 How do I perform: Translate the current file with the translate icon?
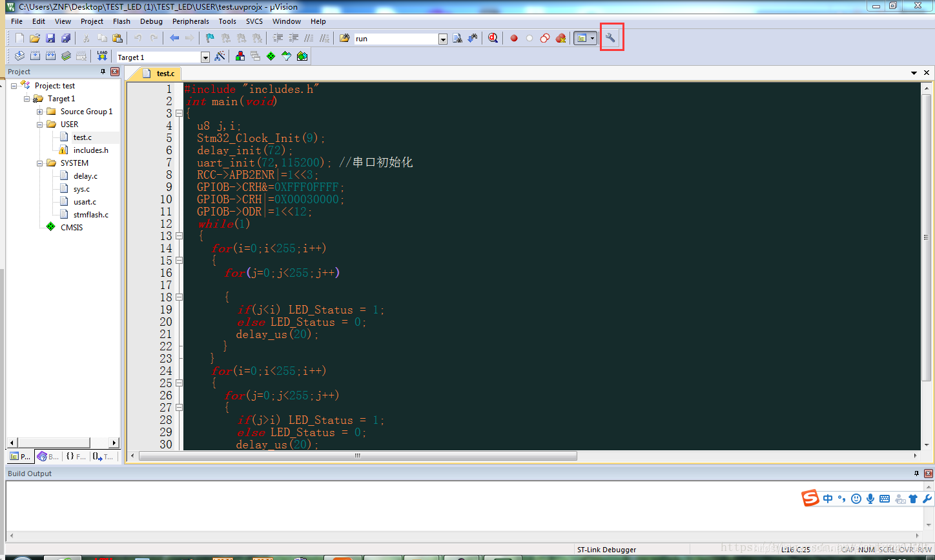coord(19,56)
